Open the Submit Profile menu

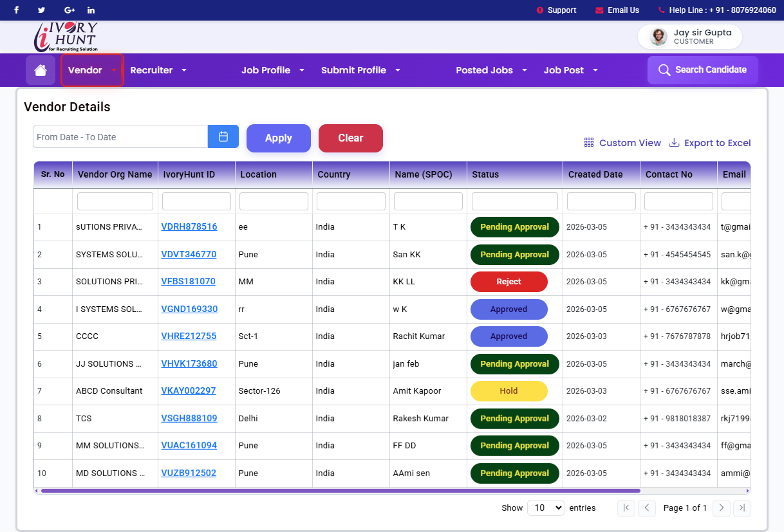(x=360, y=70)
